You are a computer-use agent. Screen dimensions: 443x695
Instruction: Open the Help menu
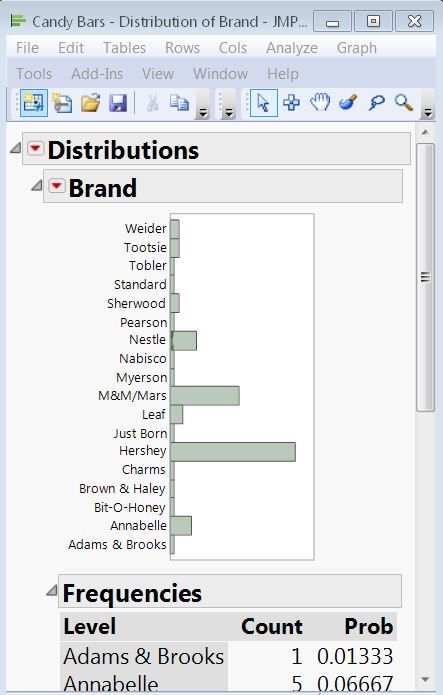(x=282, y=74)
